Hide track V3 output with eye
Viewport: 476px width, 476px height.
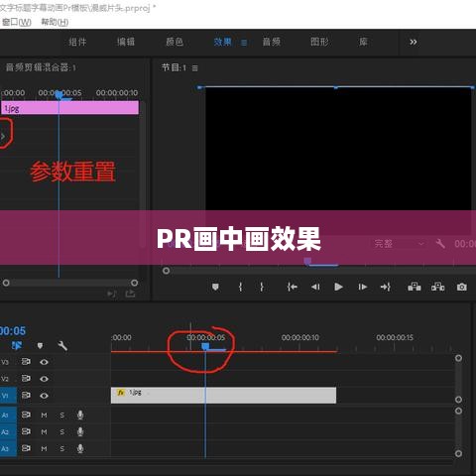pos(44,362)
